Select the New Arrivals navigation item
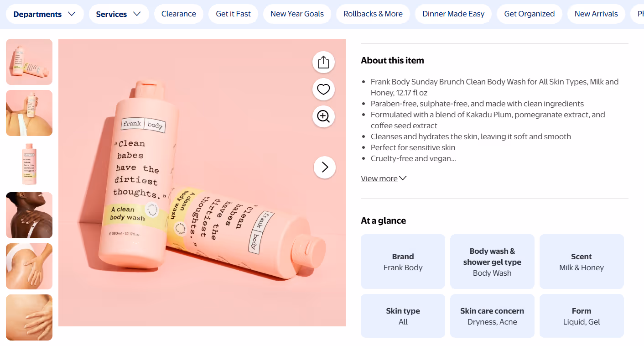Screen dimensions: 644x346 coord(596,14)
